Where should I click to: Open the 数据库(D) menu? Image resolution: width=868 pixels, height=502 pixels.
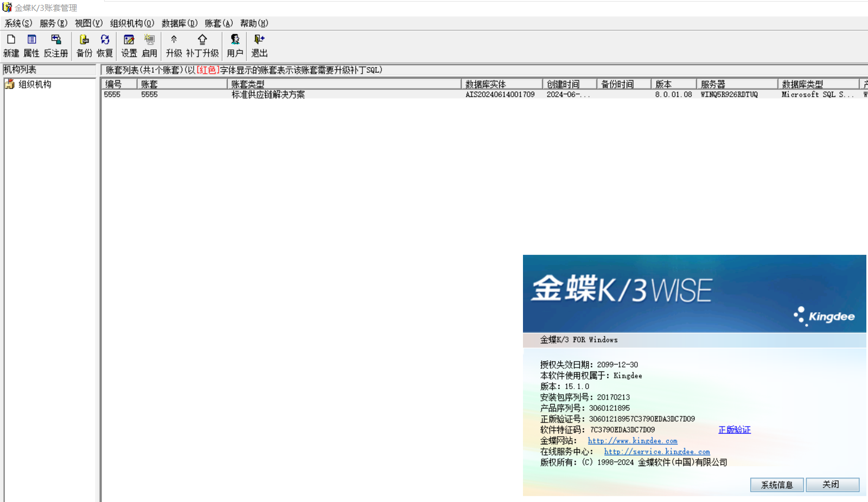[179, 23]
